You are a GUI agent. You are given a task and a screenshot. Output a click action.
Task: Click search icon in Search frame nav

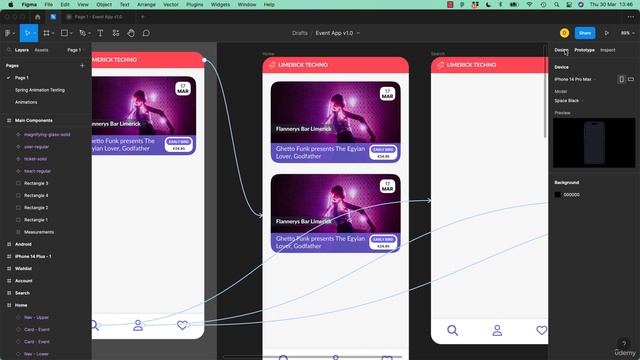click(x=452, y=330)
